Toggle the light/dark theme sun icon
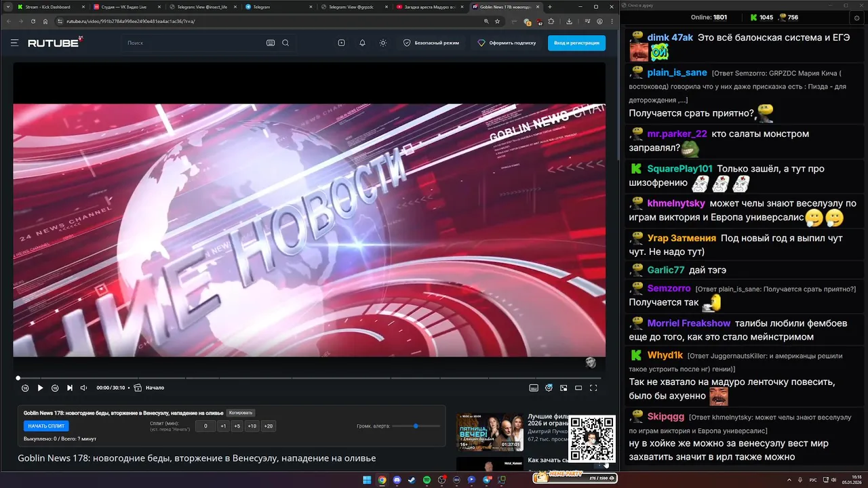 (383, 43)
